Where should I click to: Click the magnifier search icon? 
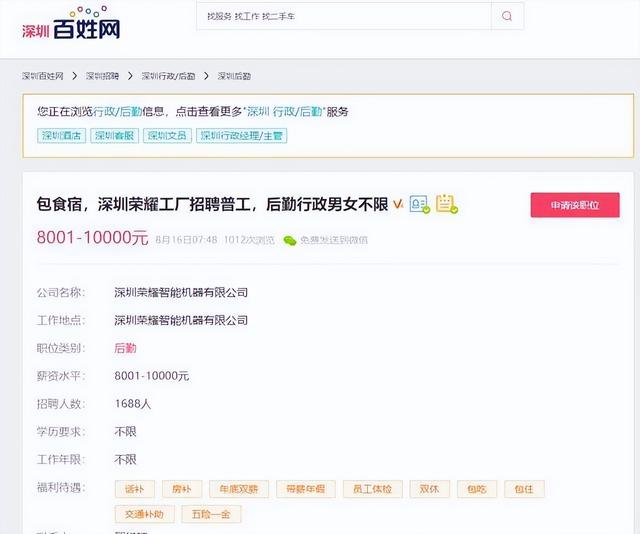[x=507, y=16]
